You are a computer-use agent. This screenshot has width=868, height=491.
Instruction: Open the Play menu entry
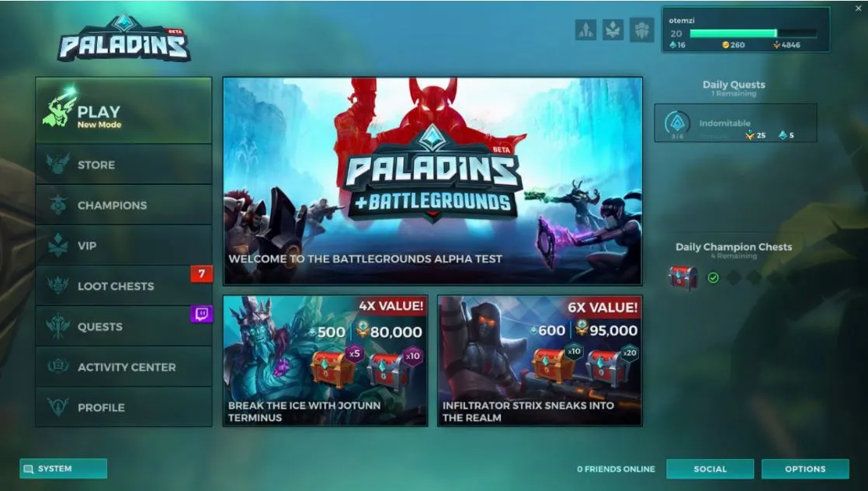click(123, 111)
